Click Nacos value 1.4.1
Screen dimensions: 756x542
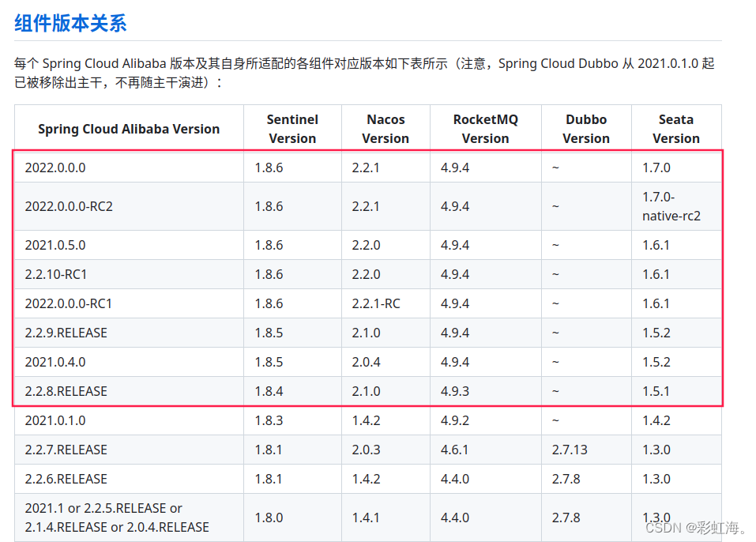click(x=366, y=518)
